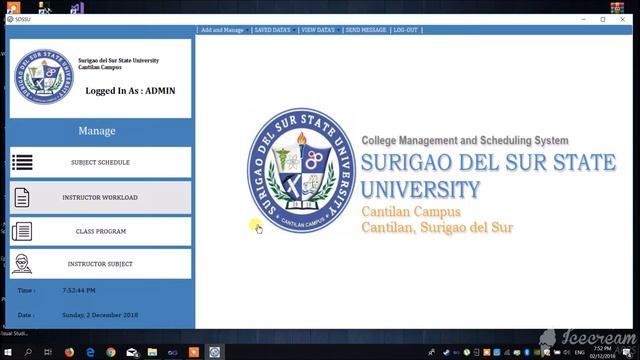Click the purple Visual Studio desktop shortcut

pyautogui.click(x=77, y=7)
